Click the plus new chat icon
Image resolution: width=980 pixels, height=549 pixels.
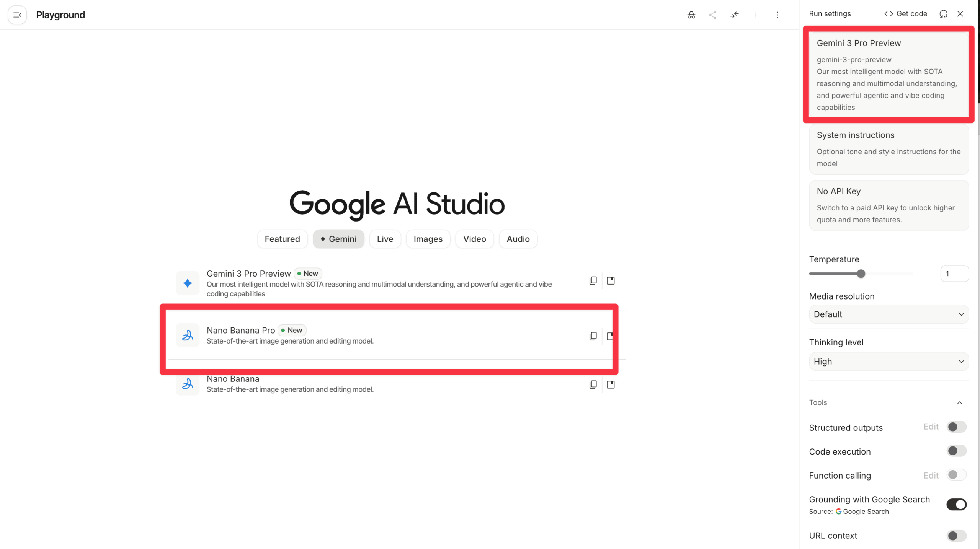tap(756, 15)
